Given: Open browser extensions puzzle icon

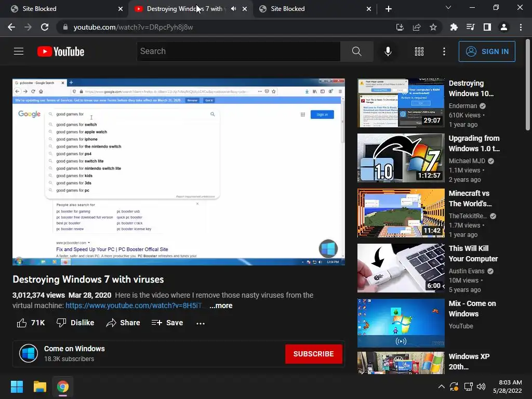Looking at the screenshot, I should pos(454,27).
